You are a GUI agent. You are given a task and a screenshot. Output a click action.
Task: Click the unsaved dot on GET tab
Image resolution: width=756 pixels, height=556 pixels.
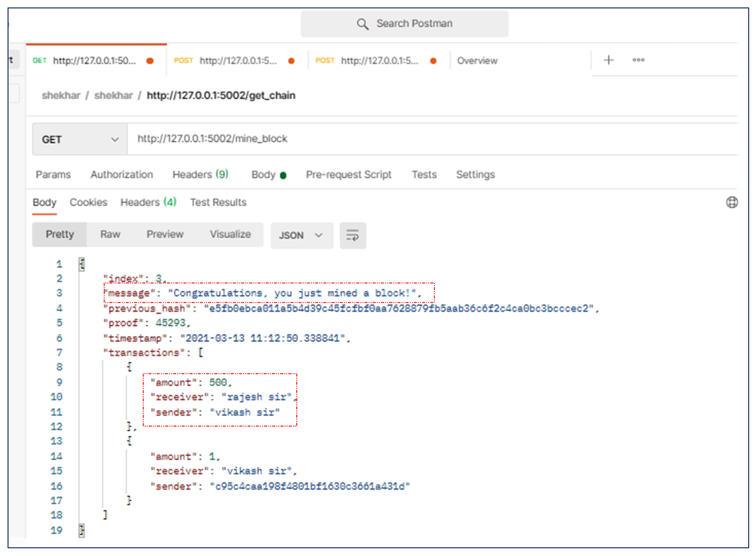150,61
